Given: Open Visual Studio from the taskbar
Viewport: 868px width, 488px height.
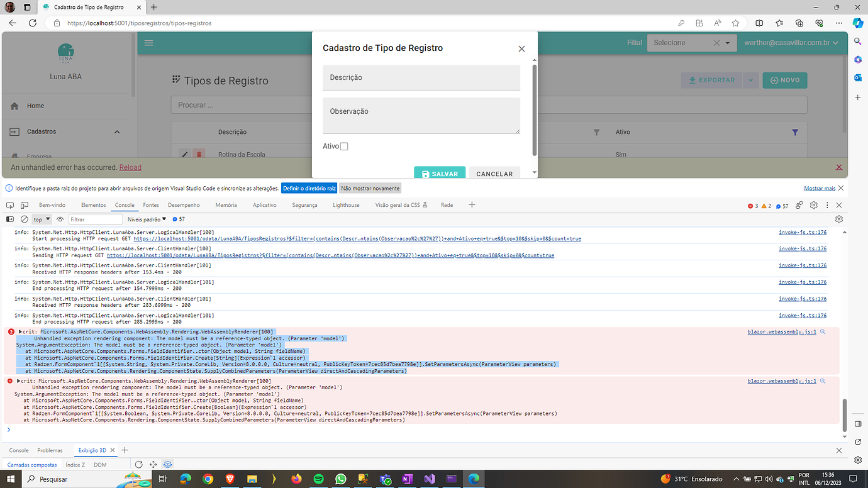Looking at the screenshot, I should [x=429, y=479].
